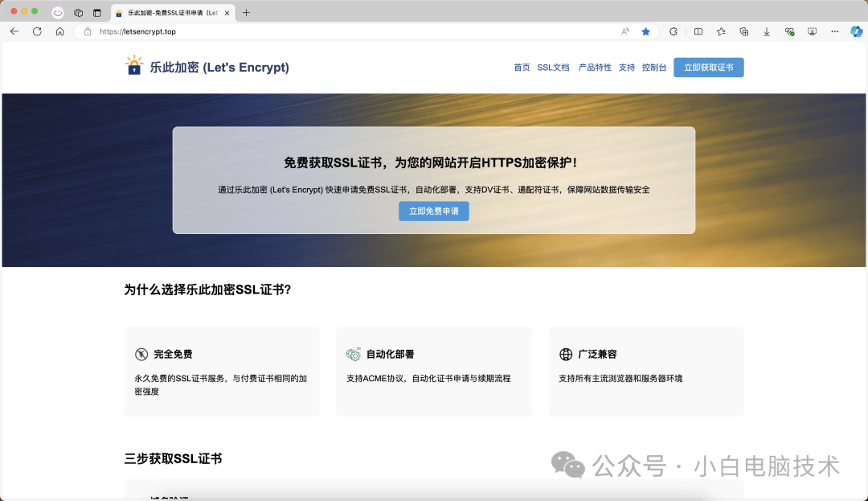Open the Extensions puzzle icon
868x501 pixels.
(x=674, y=31)
